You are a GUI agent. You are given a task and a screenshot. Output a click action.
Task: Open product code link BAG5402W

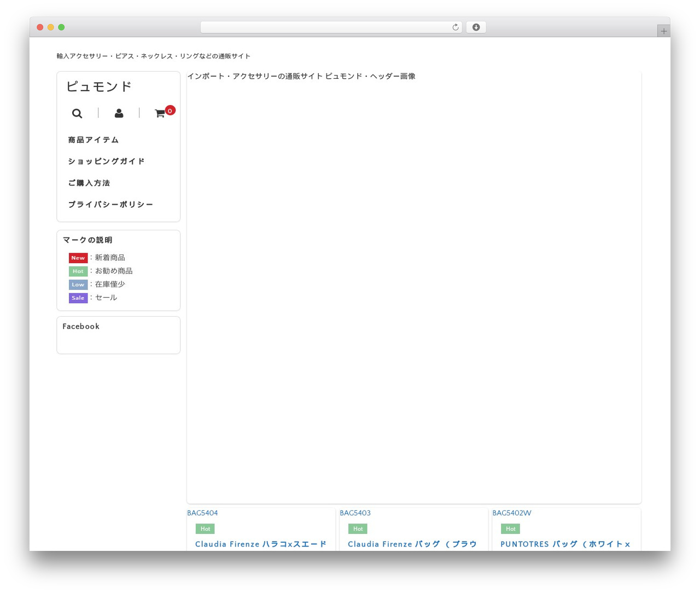pos(511,513)
